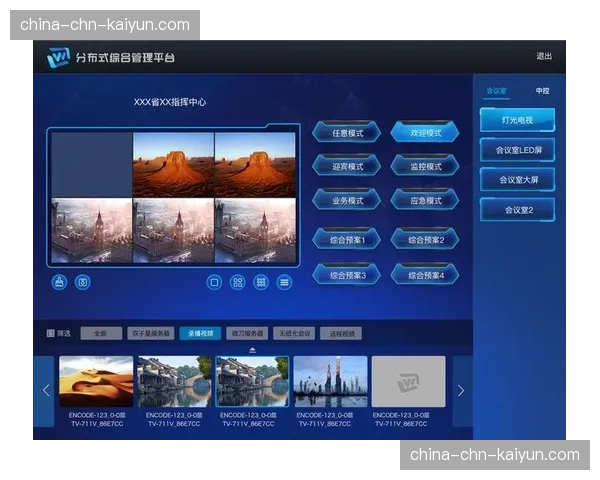Screen dimensions: 600x480
Task: Switch to single-window layout icon
Action: [x=214, y=282]
